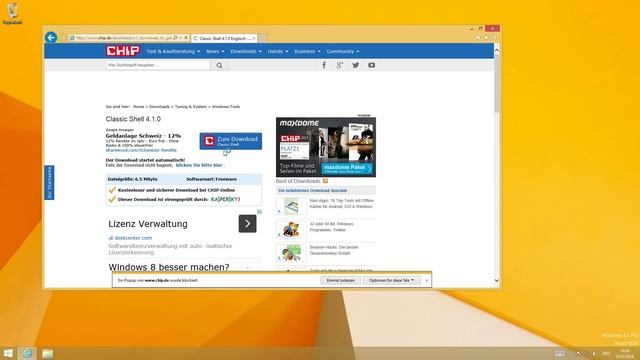This screenshot has width=640, height=360.
Task: Click the address bar search magnifier
Action: pyautogui.click(x=175, y=38)
